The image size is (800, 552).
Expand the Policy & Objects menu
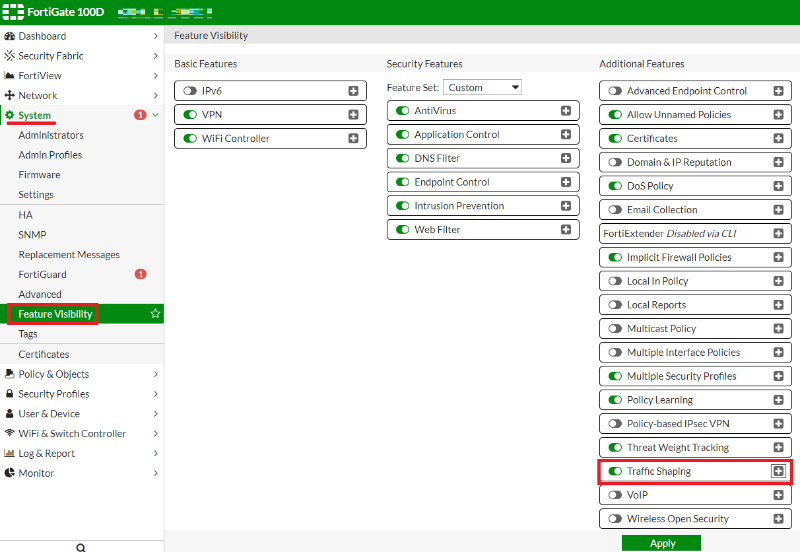(x=80, y=374)
